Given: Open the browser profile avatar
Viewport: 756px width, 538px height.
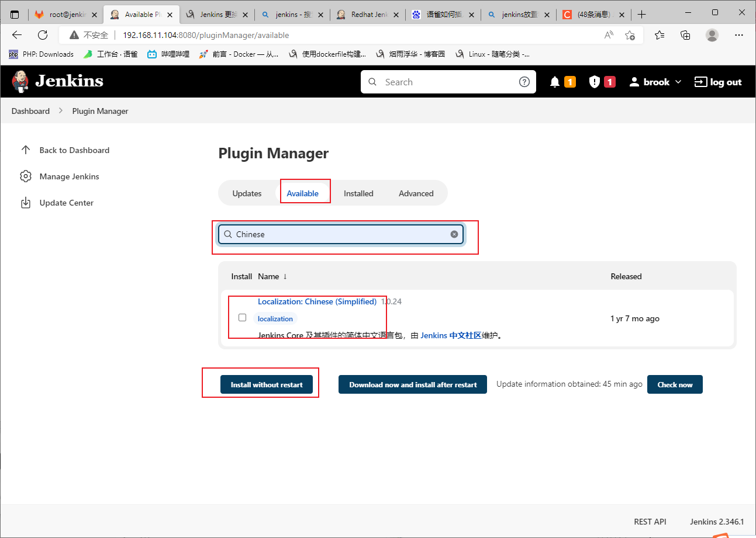Looking at the screenshot, I should pos(712,35).
